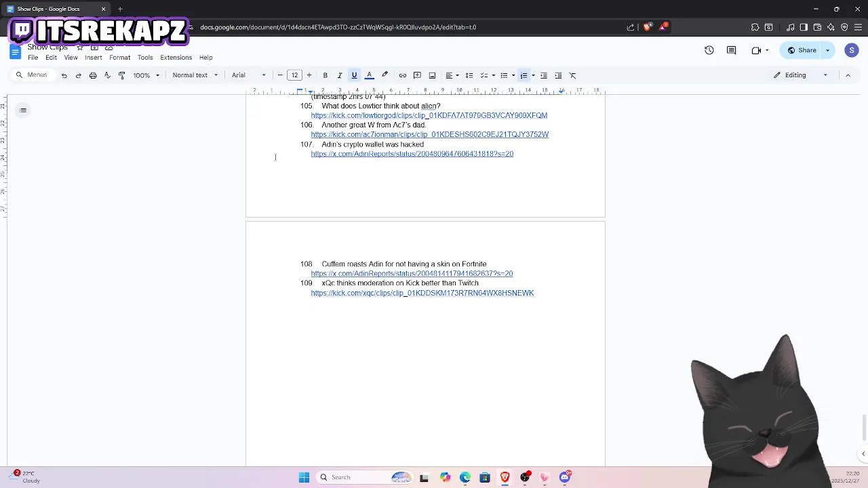The image size is (868, 488).
Task: Open zoom level 100% dropdown
Action: [x=146, y=75]
